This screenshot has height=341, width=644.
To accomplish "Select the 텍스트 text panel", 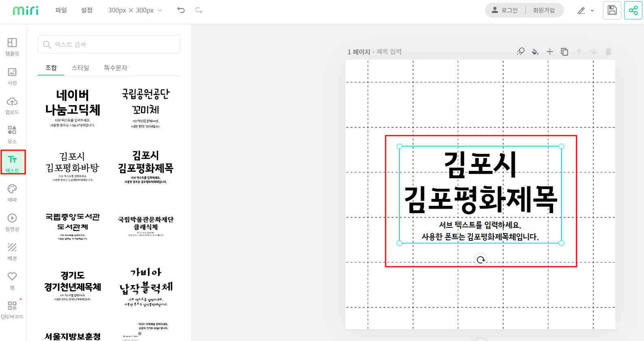I will (13, 162).
